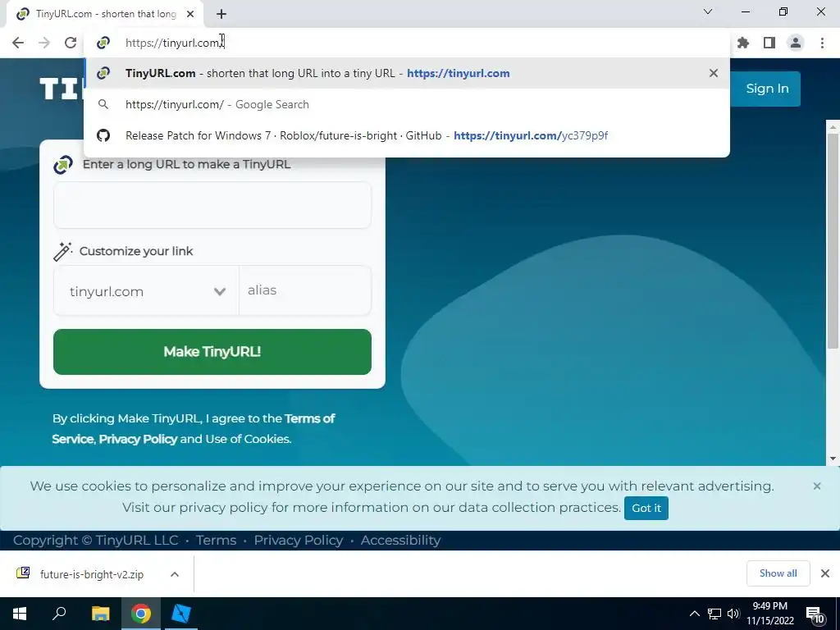Click the scrollbar down arrow
Image resolution: width=840 pixels, height=630 pixels.
click(x=833, y=459)
